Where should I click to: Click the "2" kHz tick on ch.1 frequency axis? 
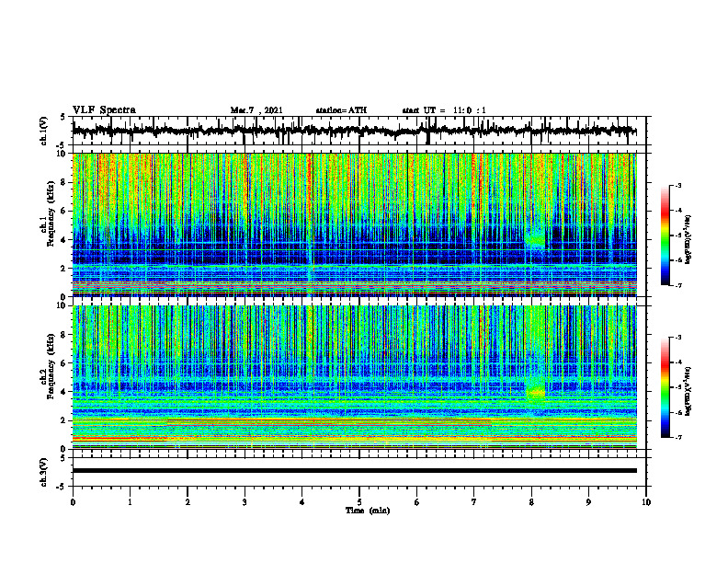65,269
